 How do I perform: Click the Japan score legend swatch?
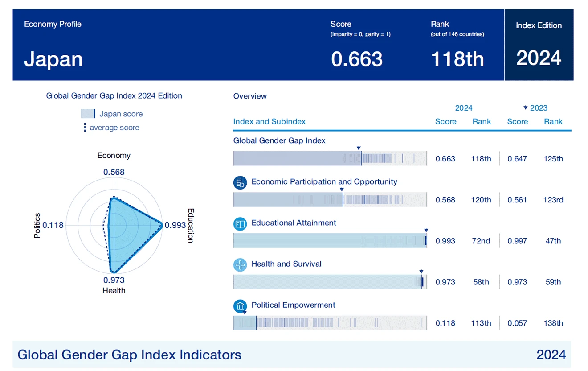coord(88,114)
